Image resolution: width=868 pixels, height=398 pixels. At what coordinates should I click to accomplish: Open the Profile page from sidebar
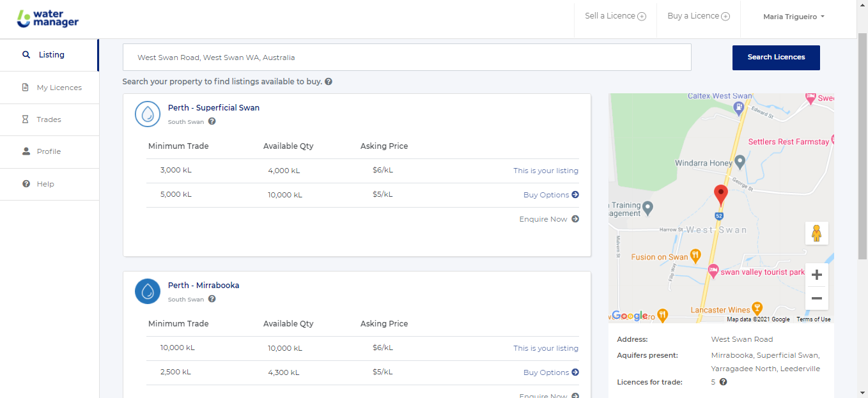[49, 151]
